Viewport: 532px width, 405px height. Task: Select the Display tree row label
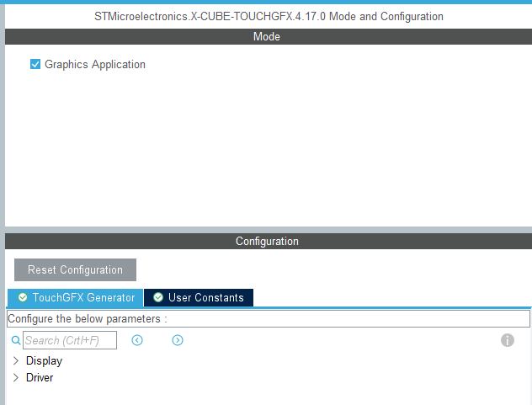pos(44,361)
